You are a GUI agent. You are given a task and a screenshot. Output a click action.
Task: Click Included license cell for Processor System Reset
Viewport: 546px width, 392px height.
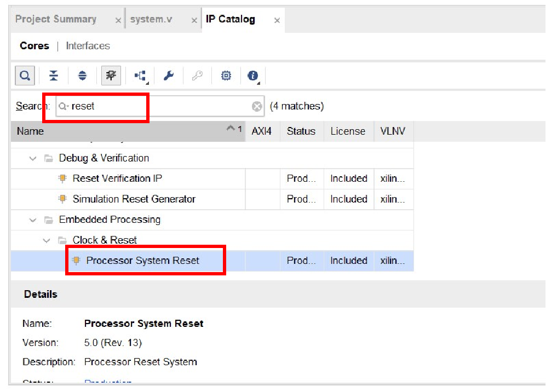(348, 261)
